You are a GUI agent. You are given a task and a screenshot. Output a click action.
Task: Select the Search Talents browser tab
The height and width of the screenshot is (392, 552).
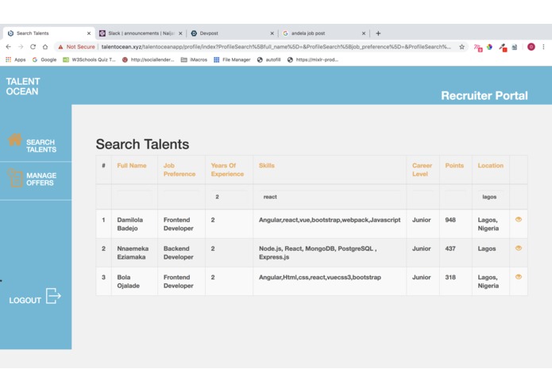point(48,33)
